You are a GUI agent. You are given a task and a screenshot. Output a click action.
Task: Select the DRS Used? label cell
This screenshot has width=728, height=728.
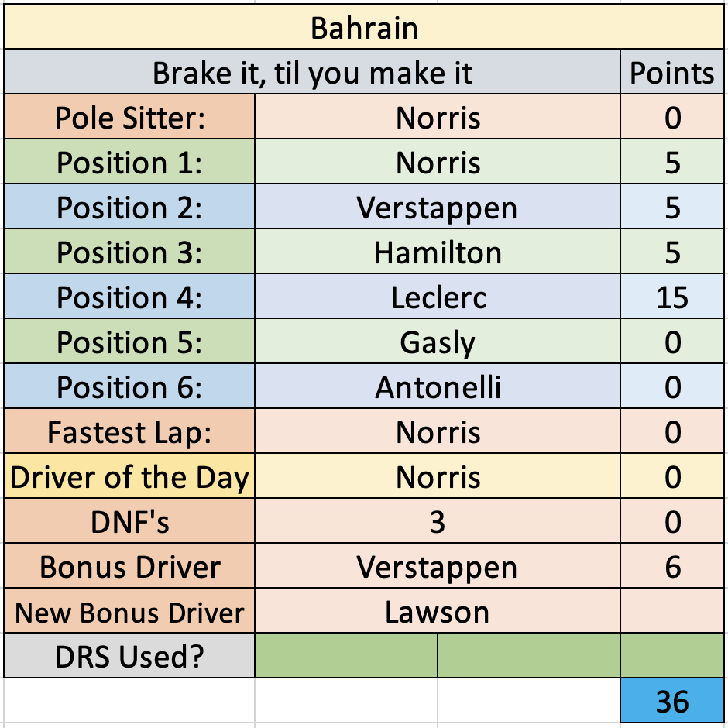[x=129, y=655]
